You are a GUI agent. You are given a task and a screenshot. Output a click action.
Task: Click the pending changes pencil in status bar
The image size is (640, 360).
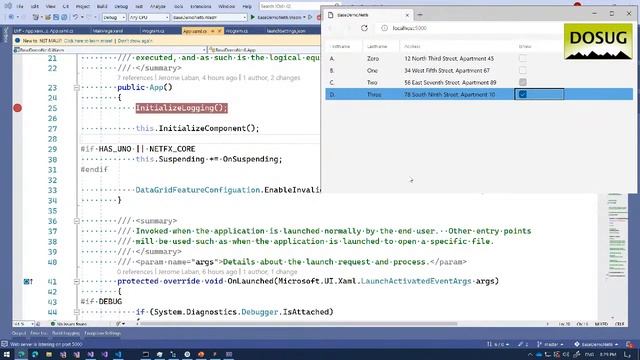523,344
